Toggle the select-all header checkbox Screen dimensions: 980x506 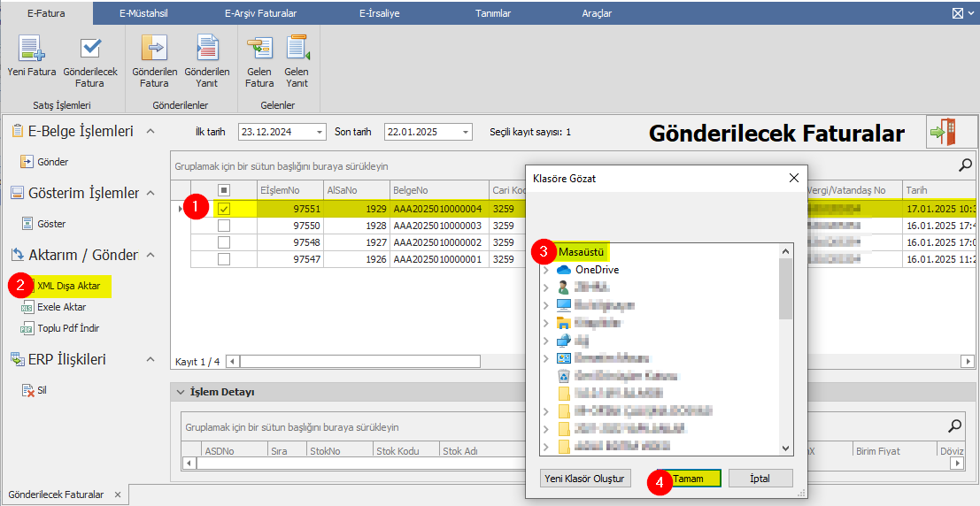pyautogui.click(x=224, y=189)
